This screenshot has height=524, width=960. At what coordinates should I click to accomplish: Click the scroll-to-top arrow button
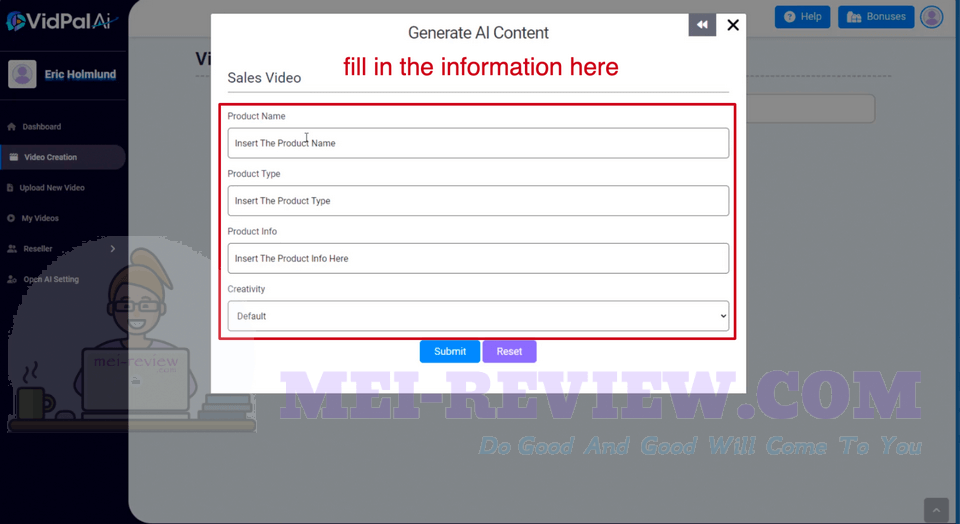point(936,510)
